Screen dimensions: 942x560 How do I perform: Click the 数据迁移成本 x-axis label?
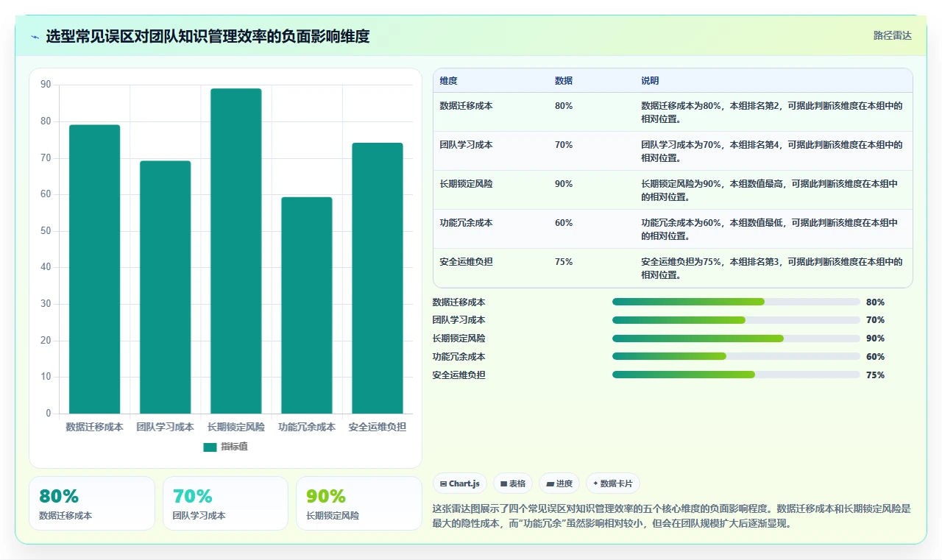94,427
